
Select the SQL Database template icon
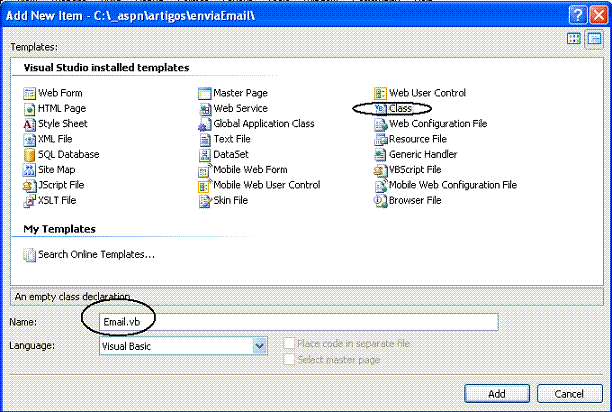[29, 154]
